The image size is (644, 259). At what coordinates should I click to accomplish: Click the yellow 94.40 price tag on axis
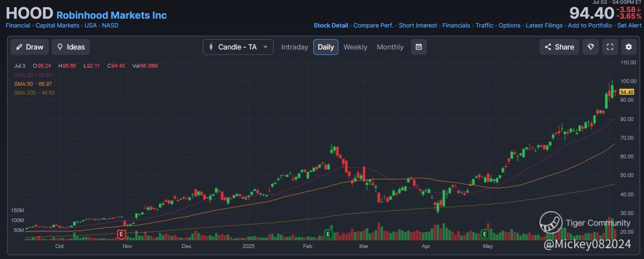point(627,92)
